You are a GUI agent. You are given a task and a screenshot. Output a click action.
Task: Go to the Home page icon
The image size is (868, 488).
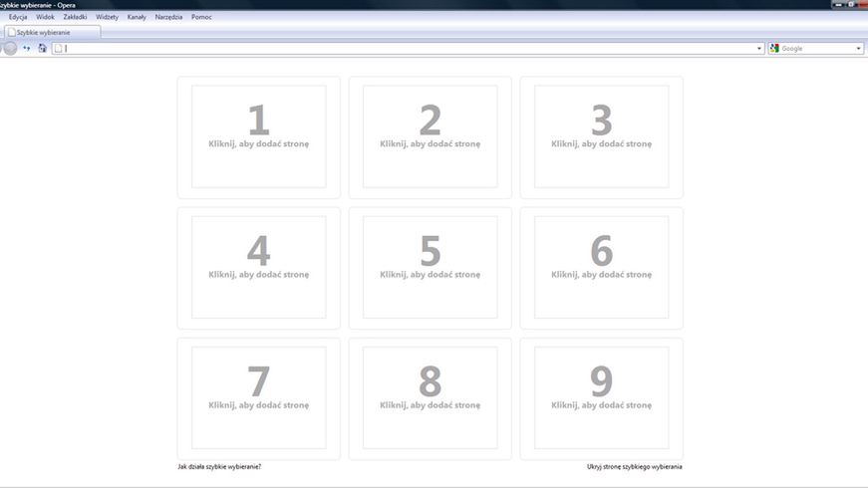pyautogui.click(x=42, y=48)
